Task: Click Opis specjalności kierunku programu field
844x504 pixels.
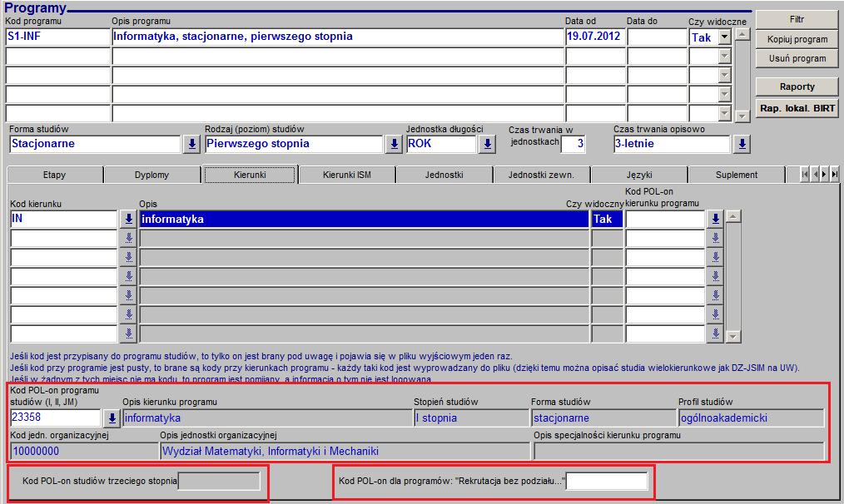Action: pos(678,452)
